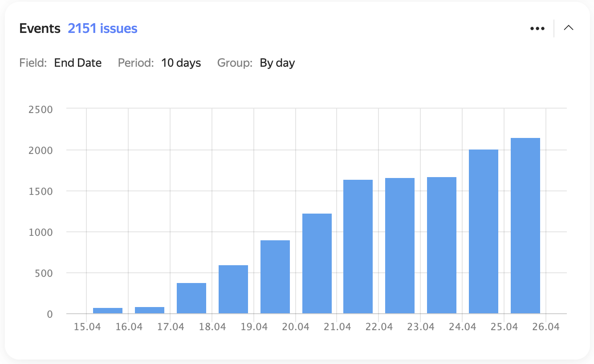Click the Events widget title
This screenshot has width=594, height=364.
(40, 28)
